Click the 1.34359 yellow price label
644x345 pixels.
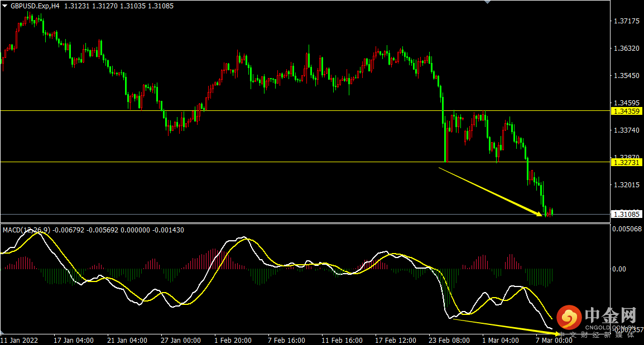[x=626, y=111]
